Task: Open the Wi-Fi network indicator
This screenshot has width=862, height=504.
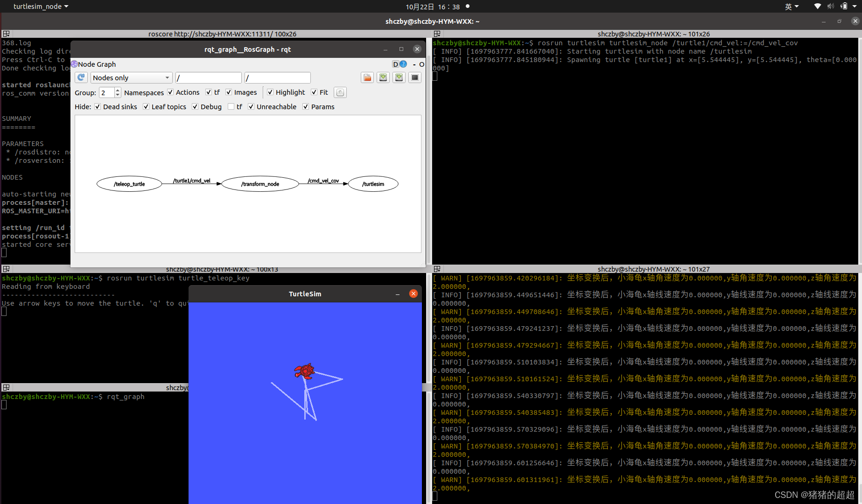Action: click(817, 7)
